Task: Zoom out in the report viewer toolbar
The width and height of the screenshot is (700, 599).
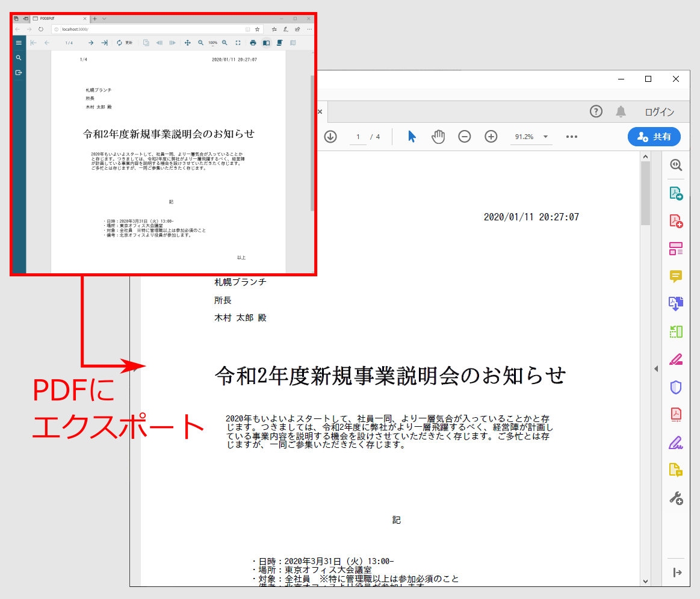Action: (201, 43)
